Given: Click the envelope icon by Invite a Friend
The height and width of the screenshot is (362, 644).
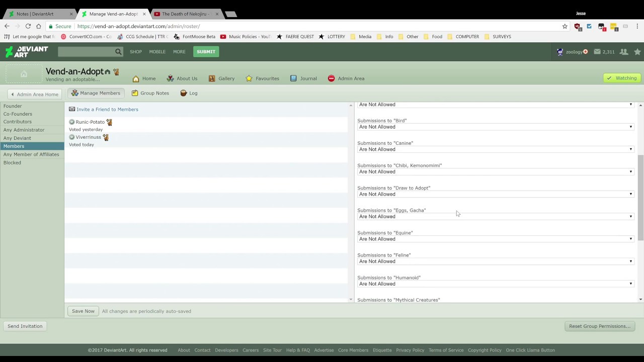Looking at the screenshot, I should click(72, 109).
